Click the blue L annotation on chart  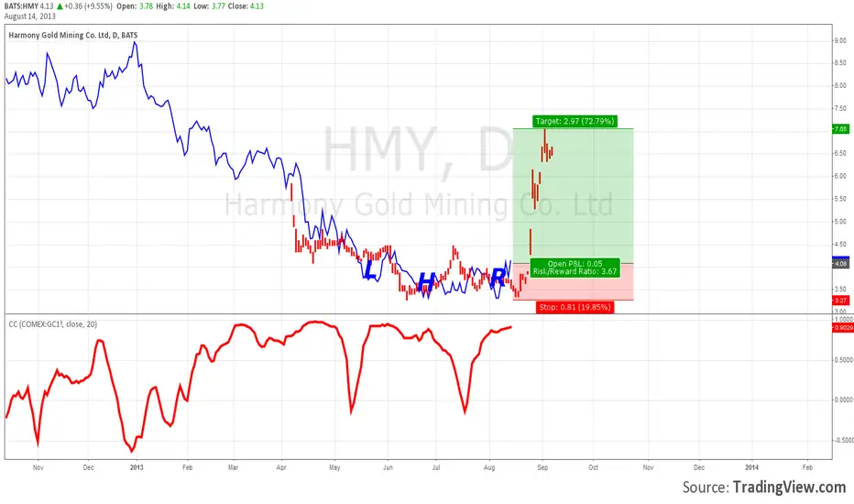pos(370,270)
